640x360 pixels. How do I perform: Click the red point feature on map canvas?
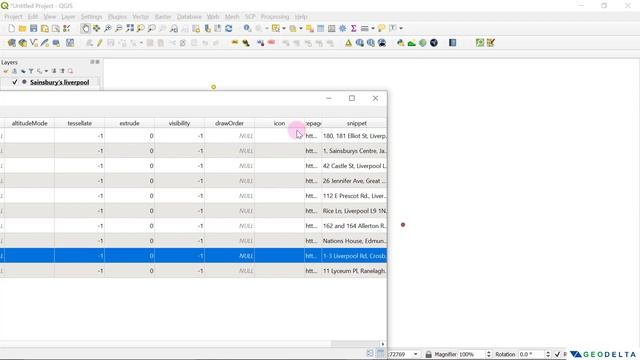coord(403,224)
